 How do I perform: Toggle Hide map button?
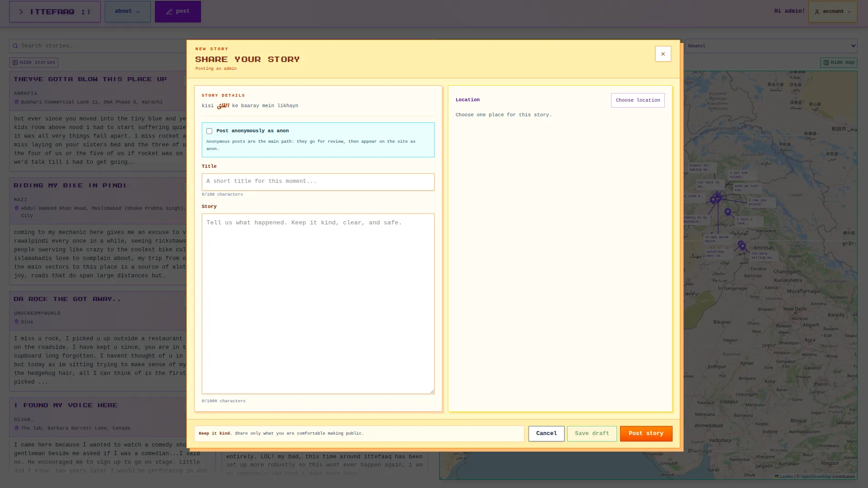point(838,62)
